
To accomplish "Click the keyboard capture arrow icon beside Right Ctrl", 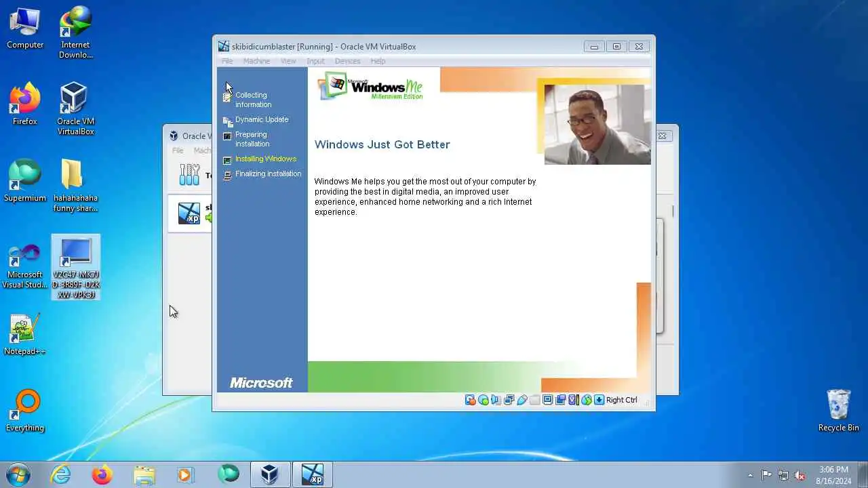I will (x=599, y=400).
